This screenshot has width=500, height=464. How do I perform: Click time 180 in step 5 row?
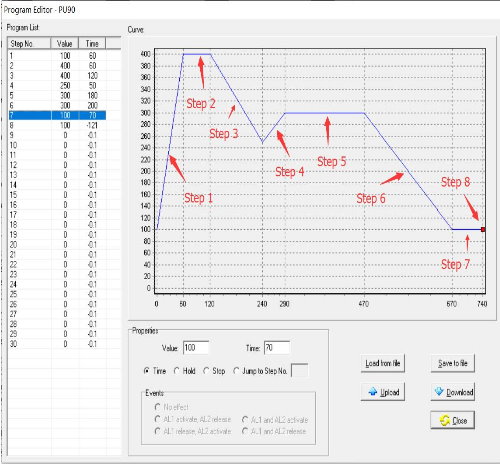click(92, 96)
